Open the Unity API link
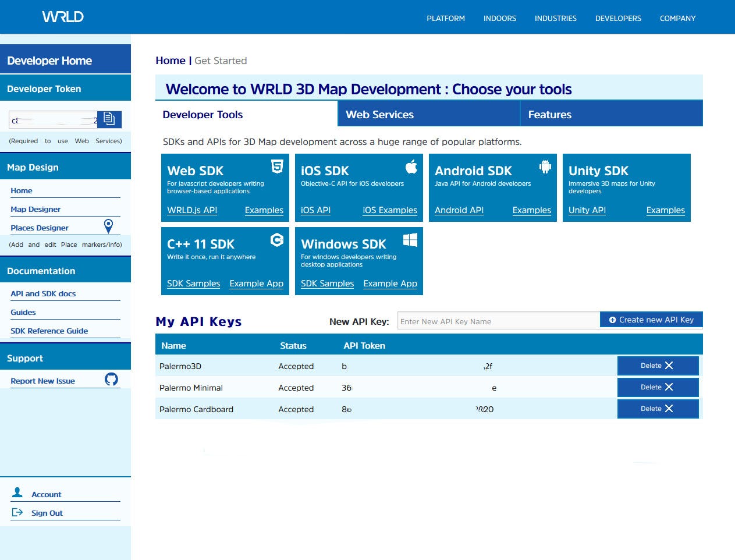The image size is (735, 560). click(587, 210)
